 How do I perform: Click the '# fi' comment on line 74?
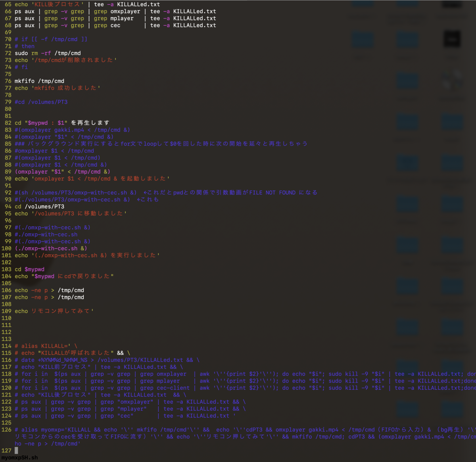tap(21, 67)
